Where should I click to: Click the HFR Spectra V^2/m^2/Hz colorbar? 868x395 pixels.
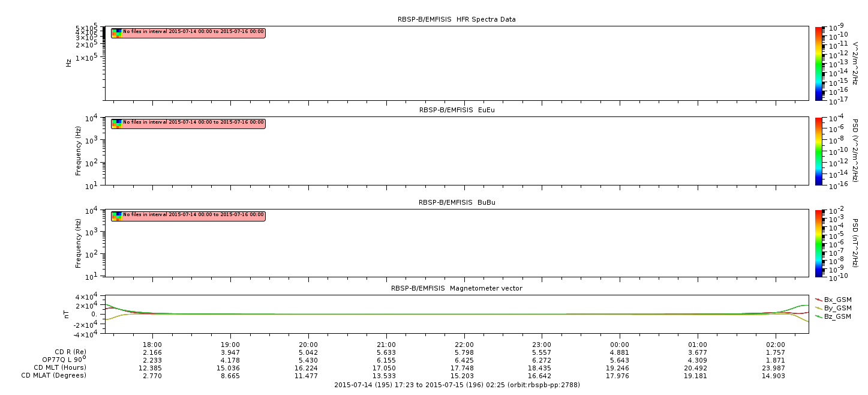pos(819,63)
